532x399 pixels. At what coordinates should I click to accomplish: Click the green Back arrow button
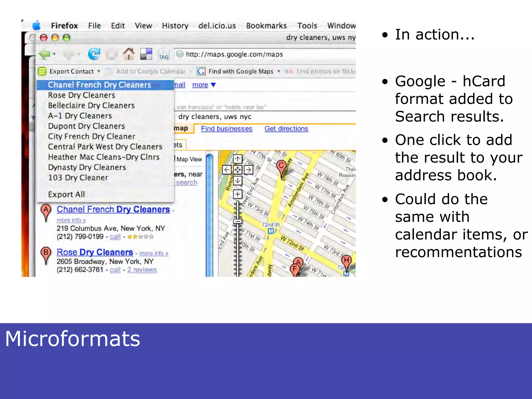(x=45, y=54)
